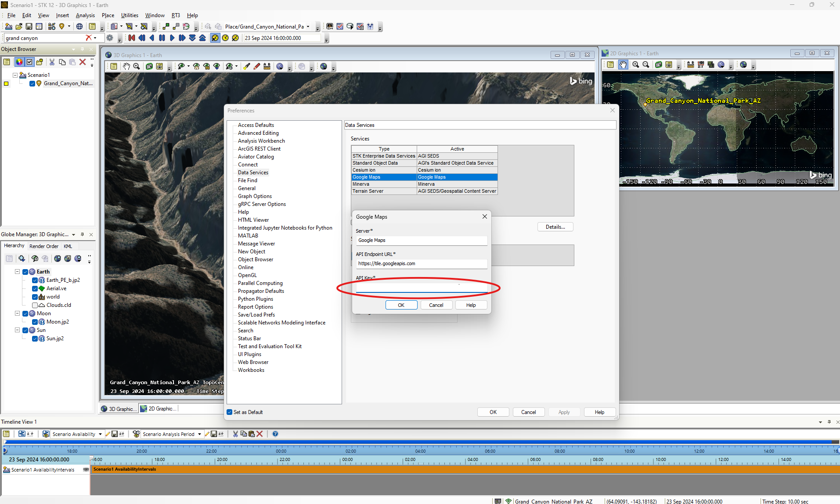Click the scissors Cut icon in Object Browser
840x504 pixels.
point(52,62)
